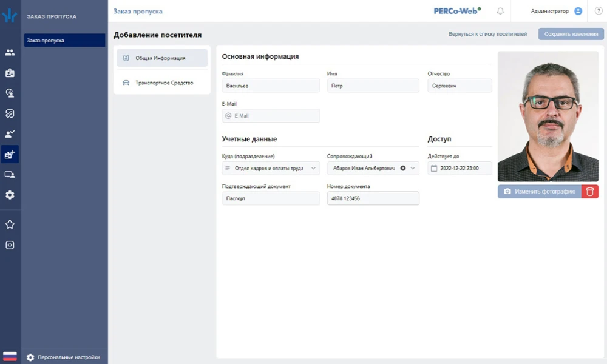
Task: Open Заказ пропуска in side menu
Action: [x=64, y=41]
